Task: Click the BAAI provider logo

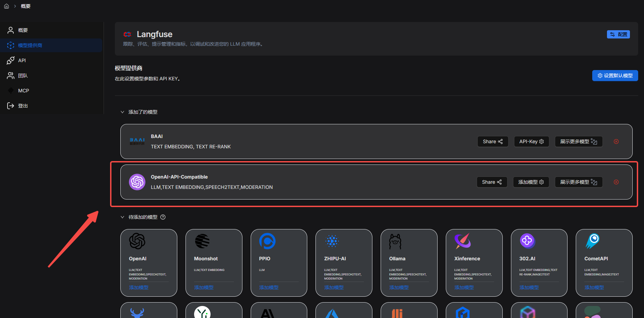Action: 137,141
